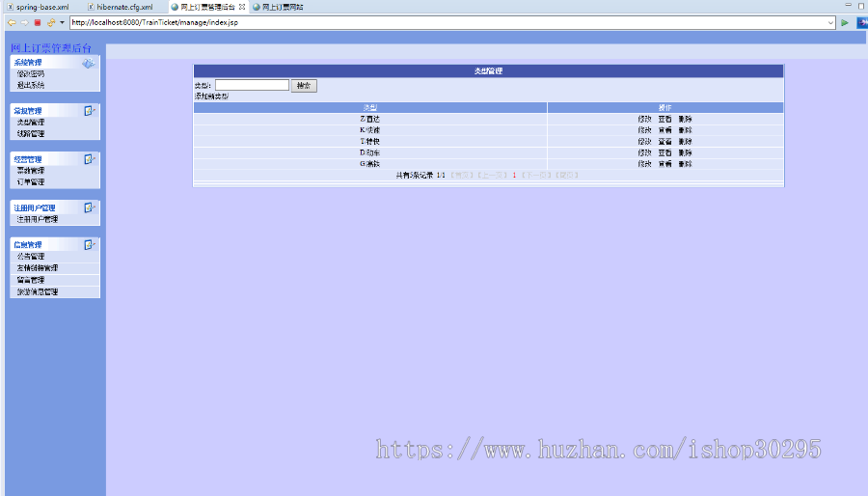Click the green Go arrow icon
Image resolution: width=868 pixels, height=496 pixels.
tap(845, 23)
